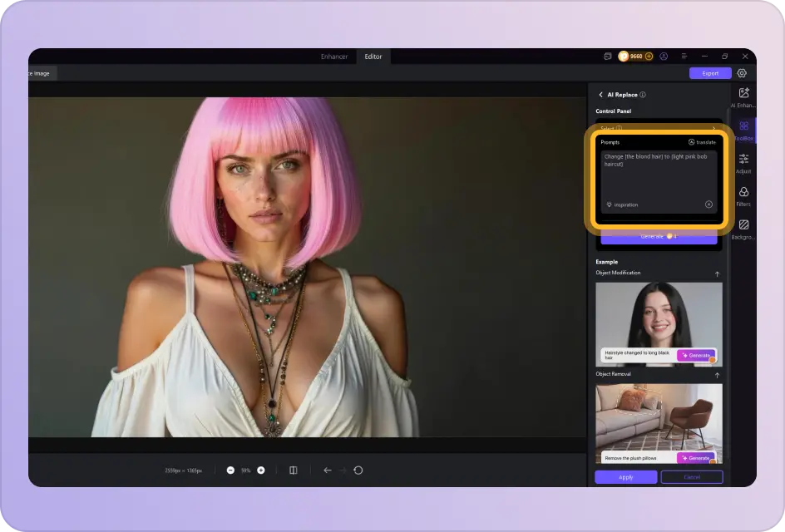Toggle the split-view compare icon
This screenshot has width=785, height=532.
tap(293, 470)
